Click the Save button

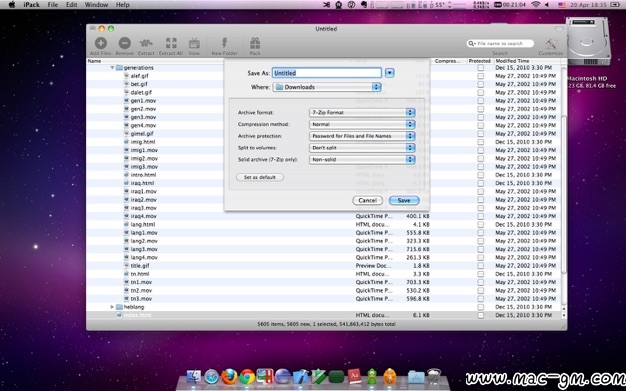click(404, 200)
